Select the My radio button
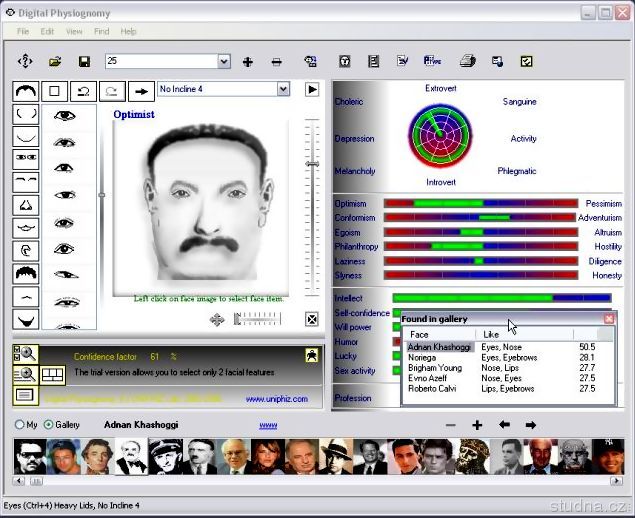The width and height of the screenshot is (635, 518). click(x=20, y=425)
